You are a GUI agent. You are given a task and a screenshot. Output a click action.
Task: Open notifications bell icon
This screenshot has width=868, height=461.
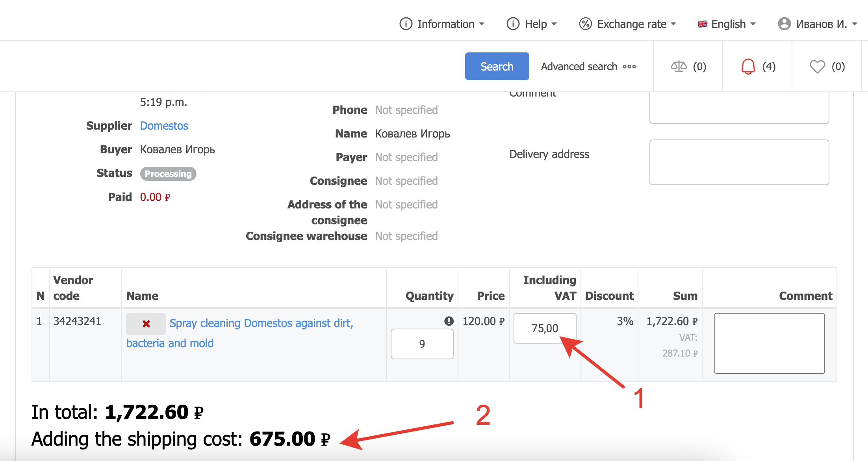click(x=748, y=66)
